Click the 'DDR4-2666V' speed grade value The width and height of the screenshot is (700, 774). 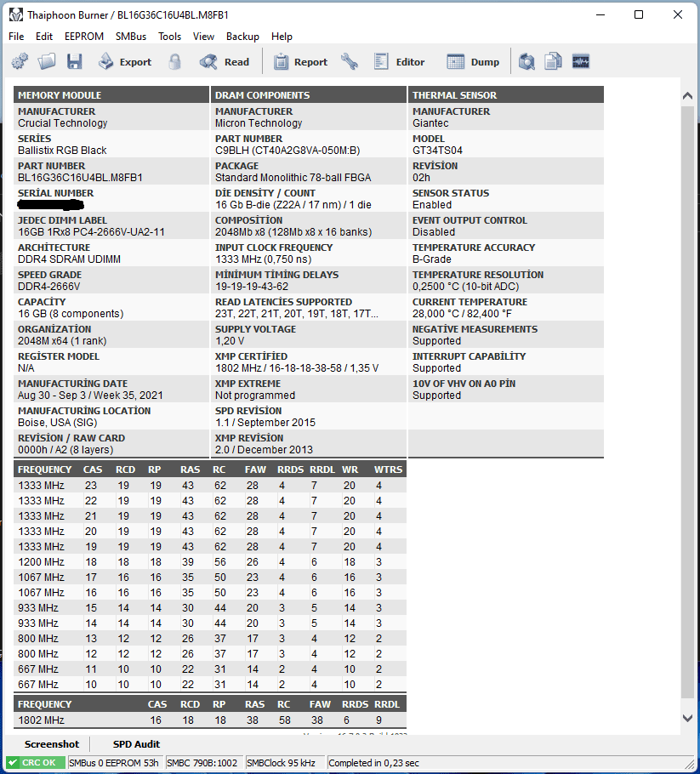click(x=48, y=287)
